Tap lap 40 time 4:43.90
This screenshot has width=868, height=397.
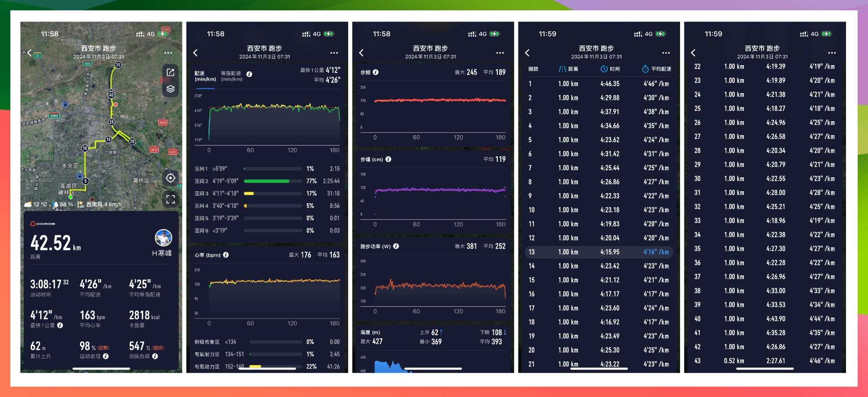[776, 319]
